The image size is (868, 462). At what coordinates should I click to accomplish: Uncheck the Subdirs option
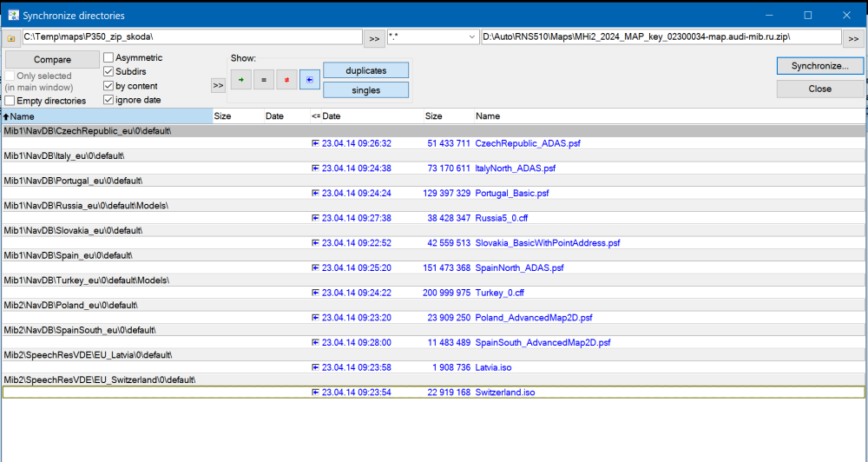[108, 71]
